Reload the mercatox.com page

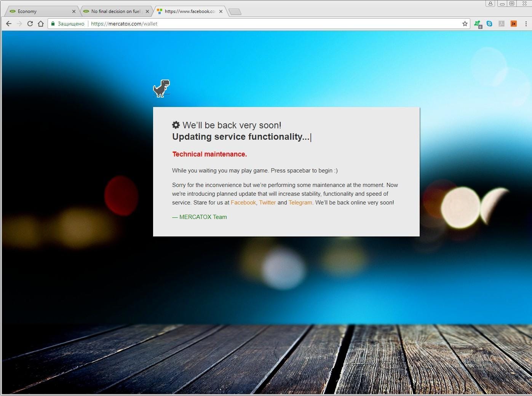coord(30,24)
